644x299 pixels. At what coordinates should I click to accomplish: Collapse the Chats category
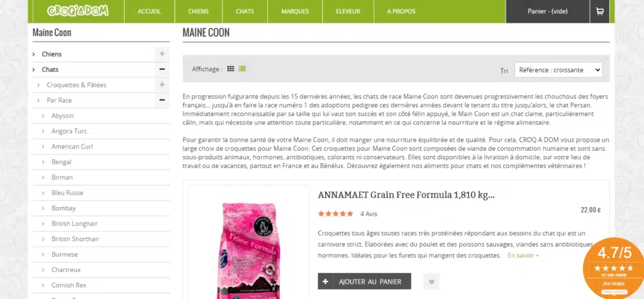[162, 69]
